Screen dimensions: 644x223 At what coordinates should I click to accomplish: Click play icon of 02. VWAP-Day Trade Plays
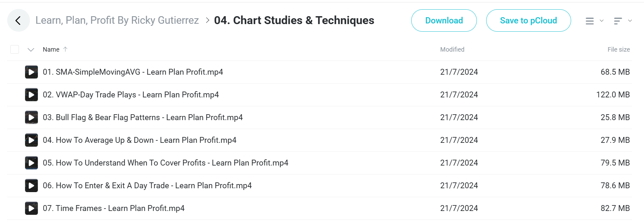click(31, 95)
